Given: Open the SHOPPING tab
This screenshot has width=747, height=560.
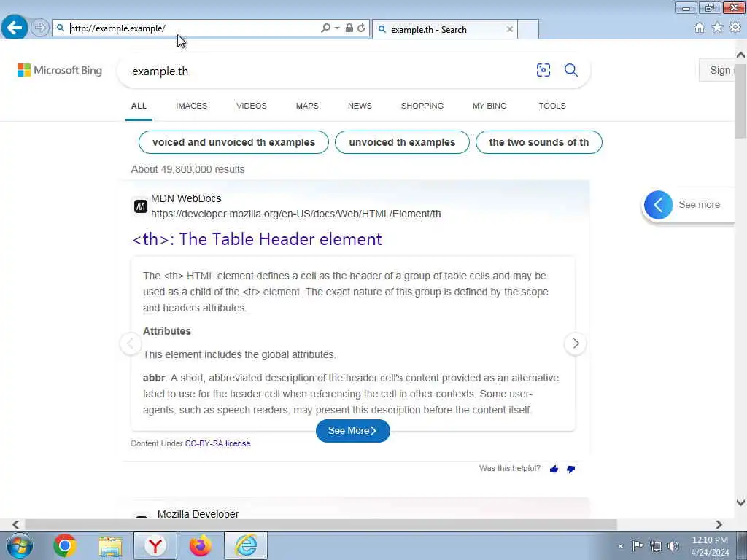Looking at the screenshot, I should point(422,106).
